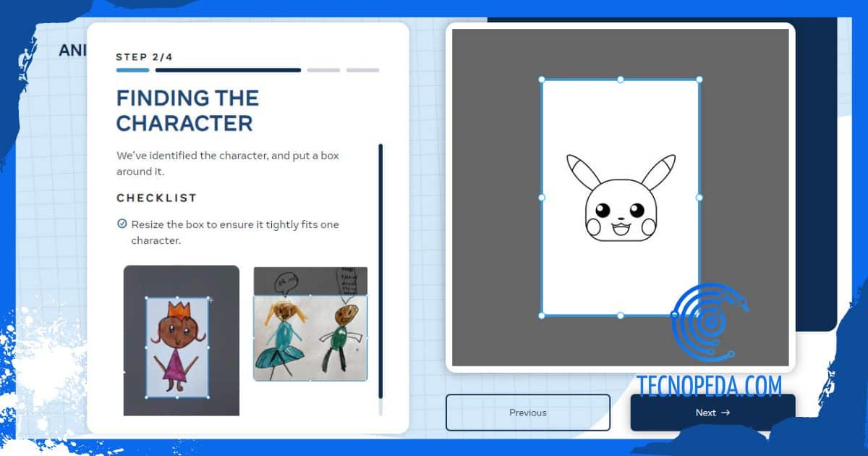Click the top-middle crop box handle
This screenshot has height=456, width=868.
coord(621,80)
